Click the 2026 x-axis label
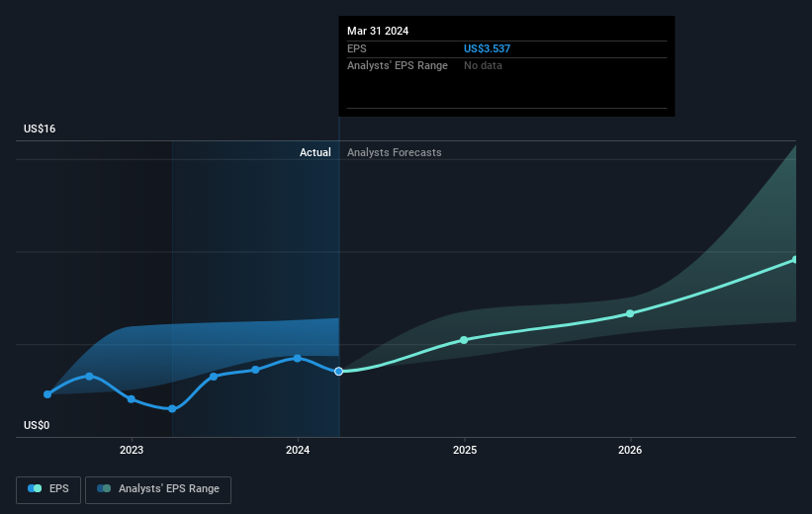The image size is (812, 514). 630,450
